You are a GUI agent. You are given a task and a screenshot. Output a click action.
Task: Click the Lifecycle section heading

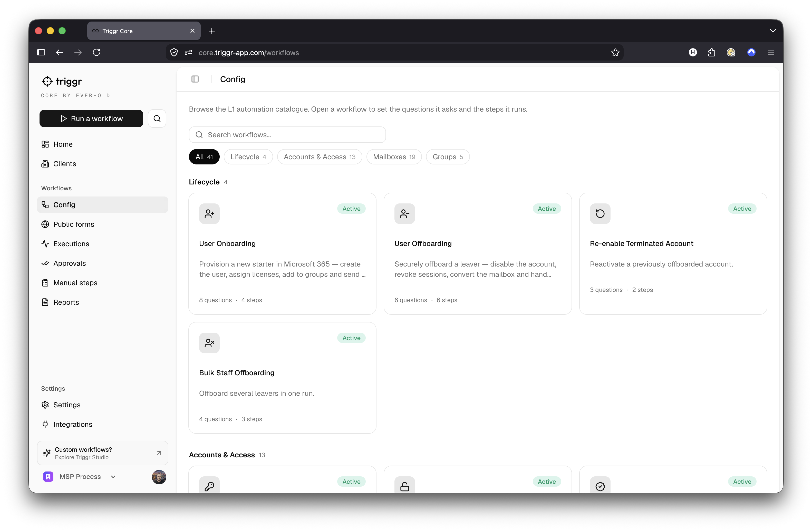coord(204,182)
